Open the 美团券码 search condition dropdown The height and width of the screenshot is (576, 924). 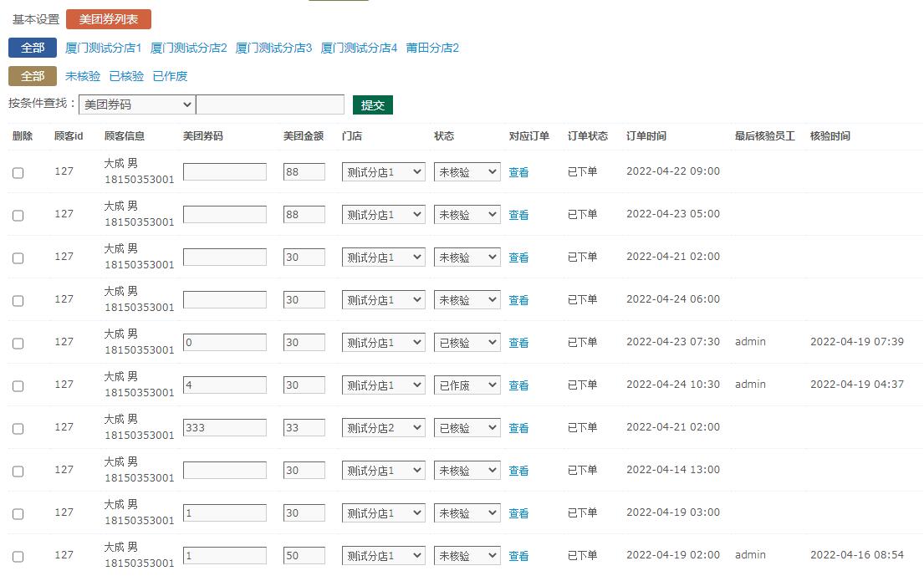click(x=137, y=104)
